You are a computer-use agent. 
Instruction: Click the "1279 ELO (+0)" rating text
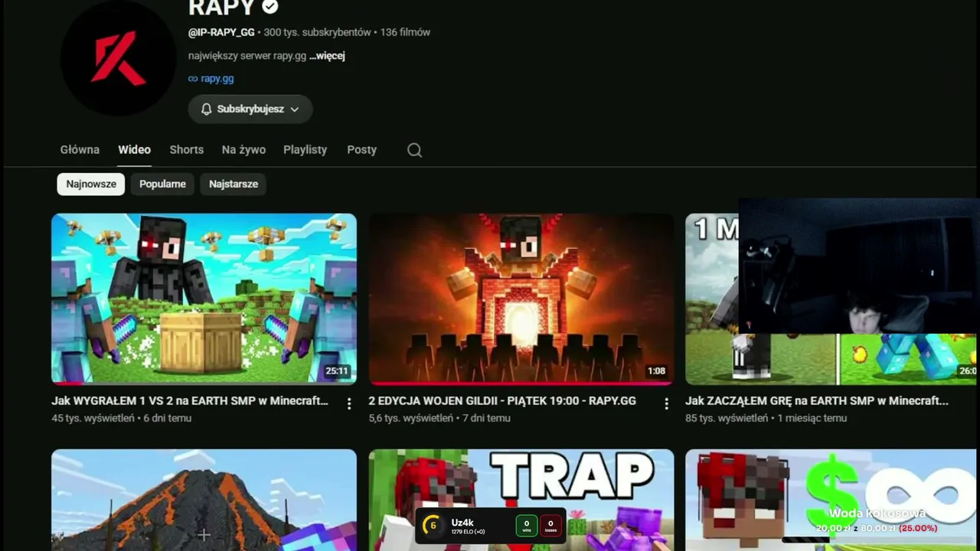click(468, 532)
